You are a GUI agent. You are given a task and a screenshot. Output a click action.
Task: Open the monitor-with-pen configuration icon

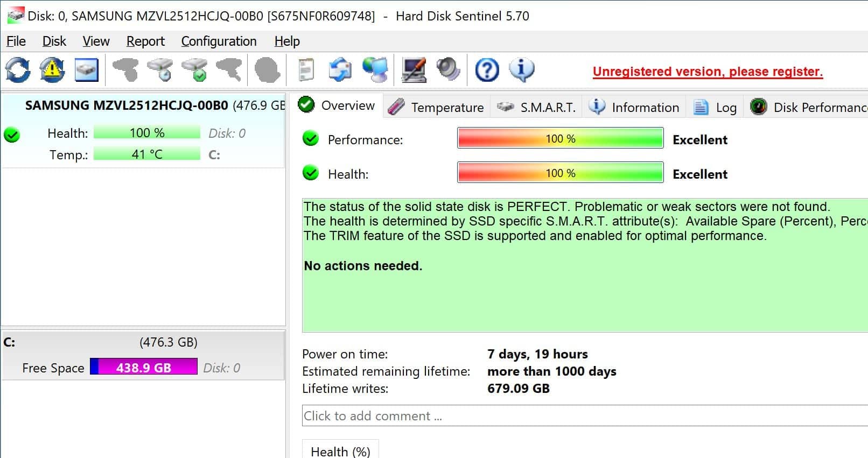click(x=414, y=70)
